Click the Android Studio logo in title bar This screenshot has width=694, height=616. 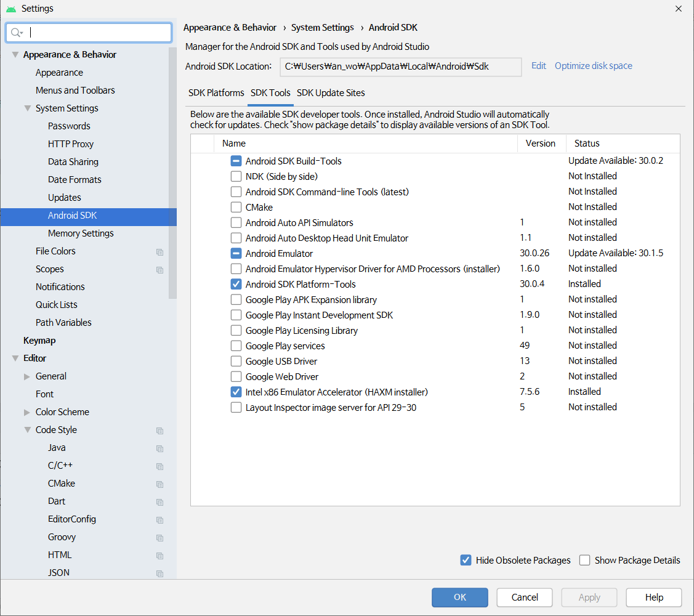(x=11, y=9)
